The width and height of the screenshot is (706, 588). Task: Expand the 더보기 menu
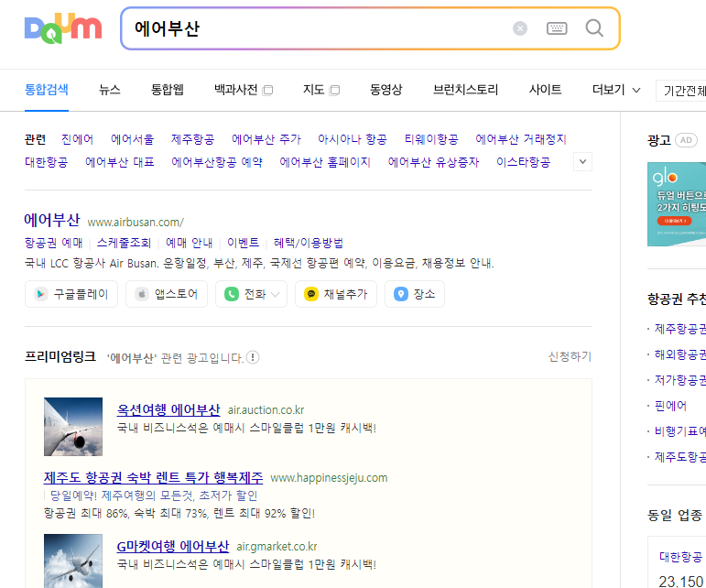pos(616,90)
